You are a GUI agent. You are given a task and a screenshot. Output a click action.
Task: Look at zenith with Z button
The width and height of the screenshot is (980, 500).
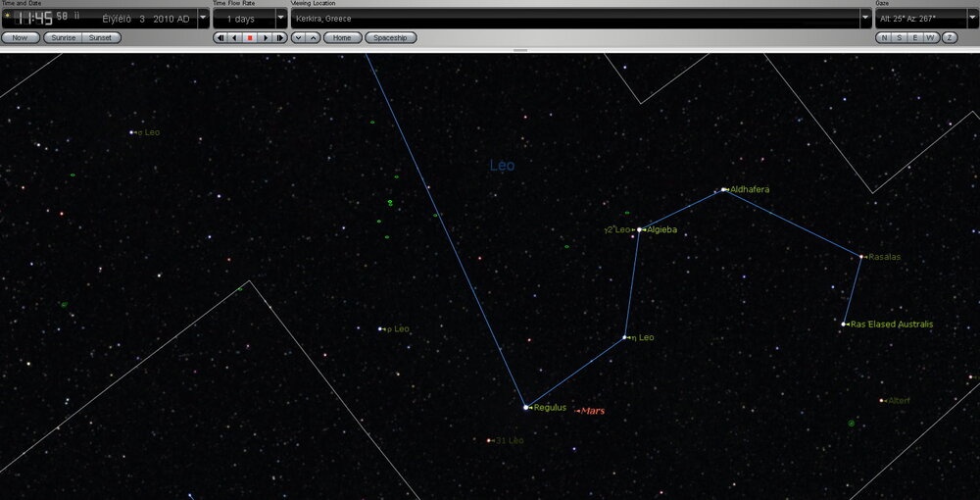pos(948,38)
